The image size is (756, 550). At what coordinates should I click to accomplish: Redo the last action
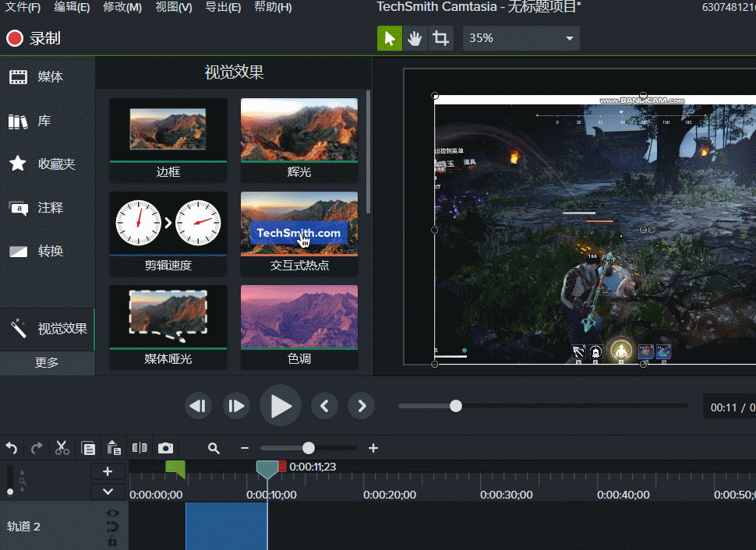37,448
